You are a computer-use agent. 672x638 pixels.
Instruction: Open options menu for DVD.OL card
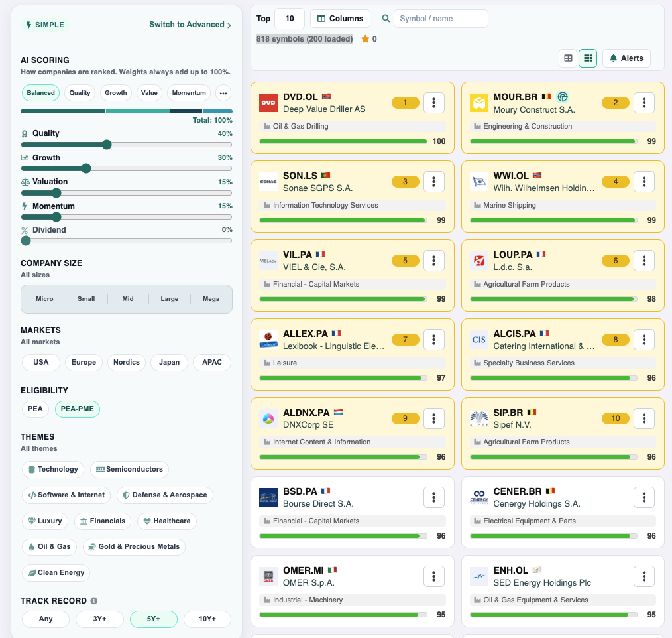433,103
